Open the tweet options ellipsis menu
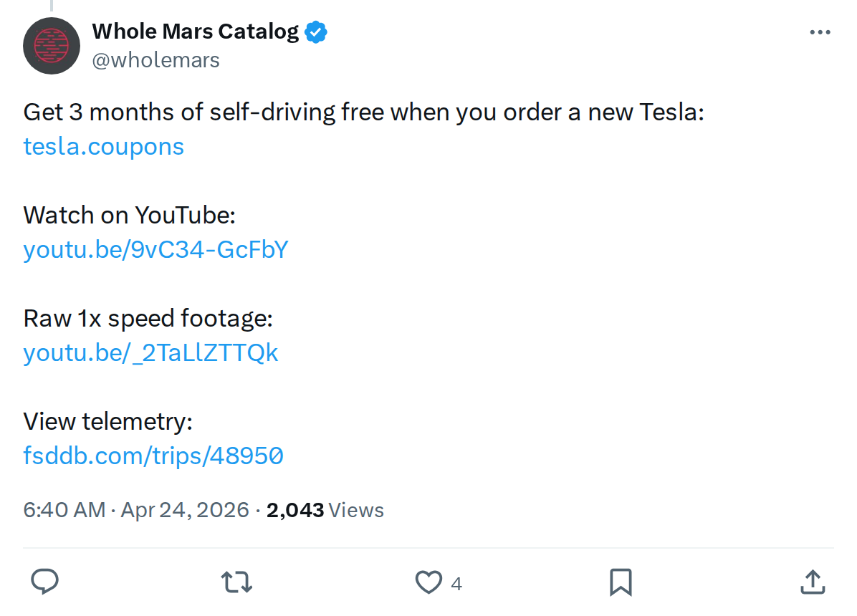The width and height of the screenshot is (857, 616). tap(820, 32)
